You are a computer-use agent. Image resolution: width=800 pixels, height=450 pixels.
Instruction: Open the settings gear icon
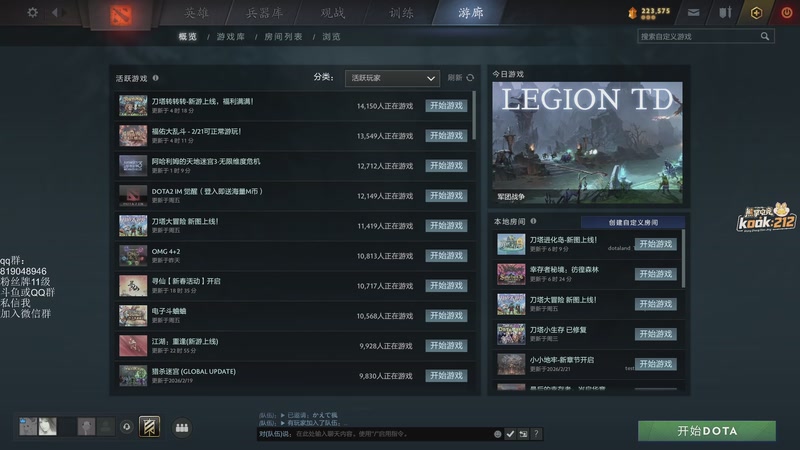(x=32, y=12)
